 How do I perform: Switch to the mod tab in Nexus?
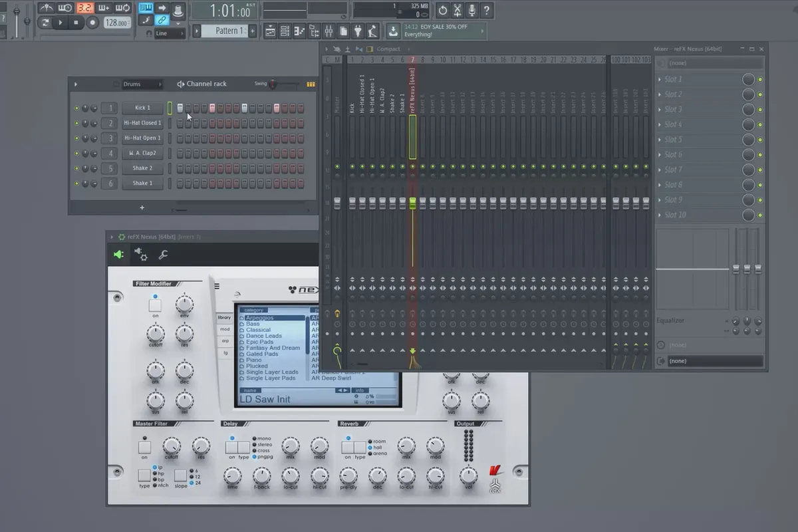click(225, 329)
